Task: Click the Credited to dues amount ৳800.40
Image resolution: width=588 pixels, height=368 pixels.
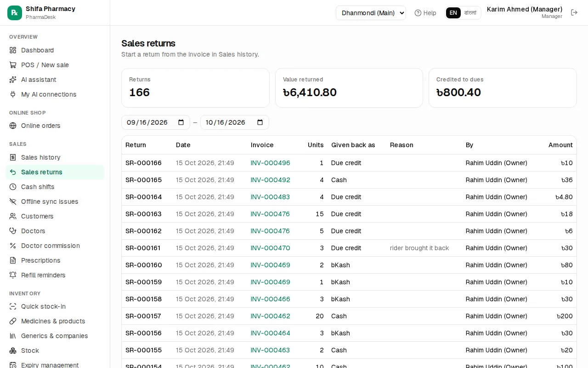Action: tap(458, 92)
